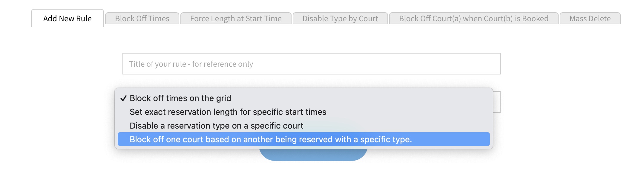This screenshot has height=186, width=644.
Task: Pick "Disable a reservation type on a specific court"
Action: pos(217,126)
